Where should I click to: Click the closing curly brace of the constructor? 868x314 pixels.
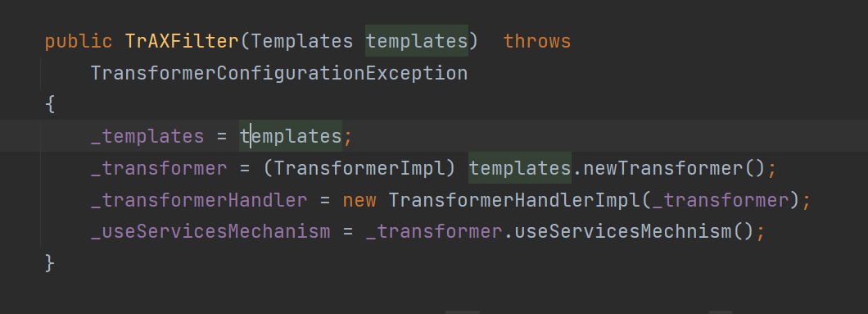[x=51, y=263]
